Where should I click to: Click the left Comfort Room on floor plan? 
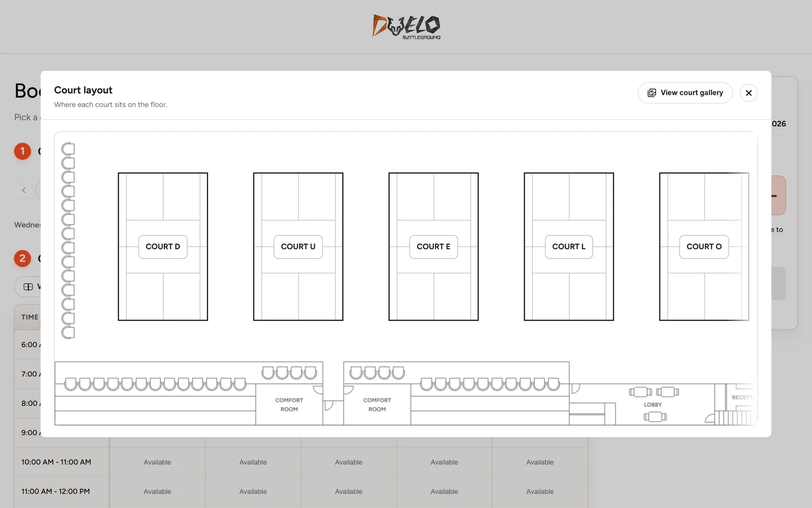point(289,404)
